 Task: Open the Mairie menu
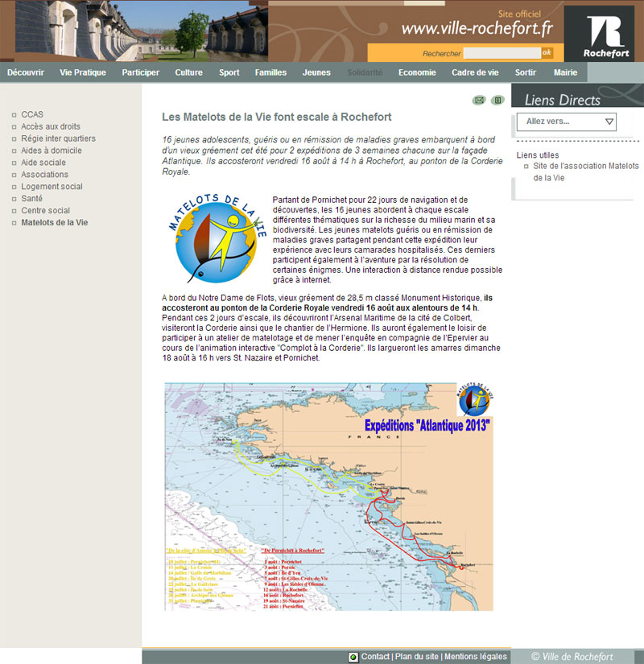566,72
